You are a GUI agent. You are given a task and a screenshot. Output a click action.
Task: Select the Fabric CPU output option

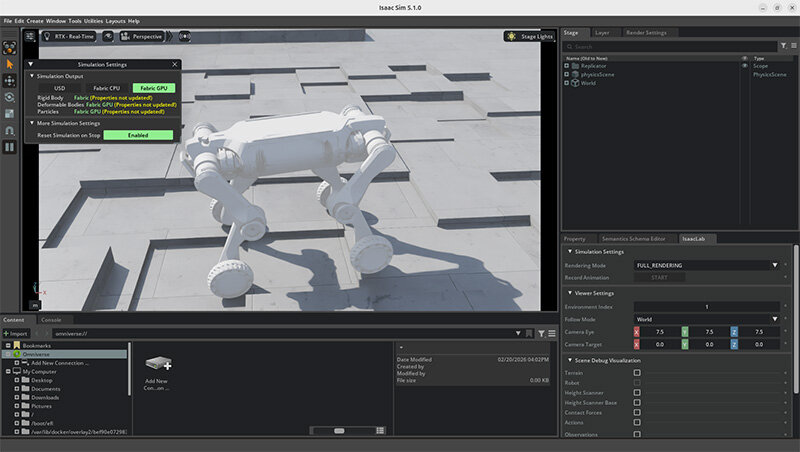[107, 88]
